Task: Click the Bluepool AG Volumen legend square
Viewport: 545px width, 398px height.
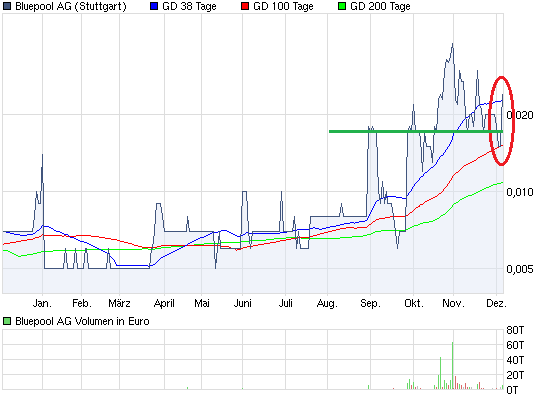Action: pos(7,321)
